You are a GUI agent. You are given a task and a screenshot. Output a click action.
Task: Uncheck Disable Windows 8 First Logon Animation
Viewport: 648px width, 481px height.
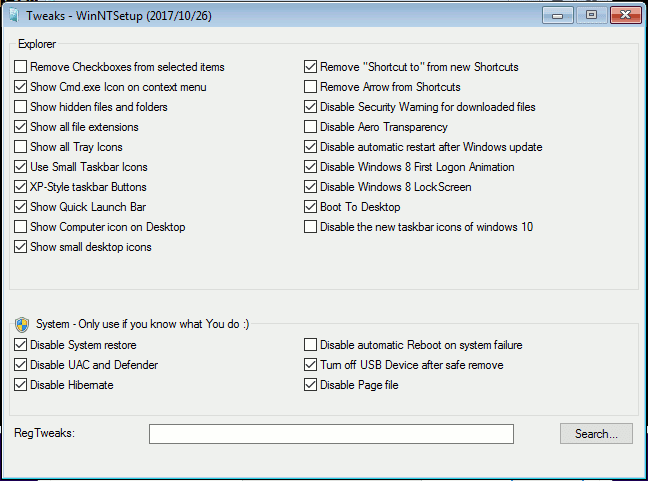point(310,167)
